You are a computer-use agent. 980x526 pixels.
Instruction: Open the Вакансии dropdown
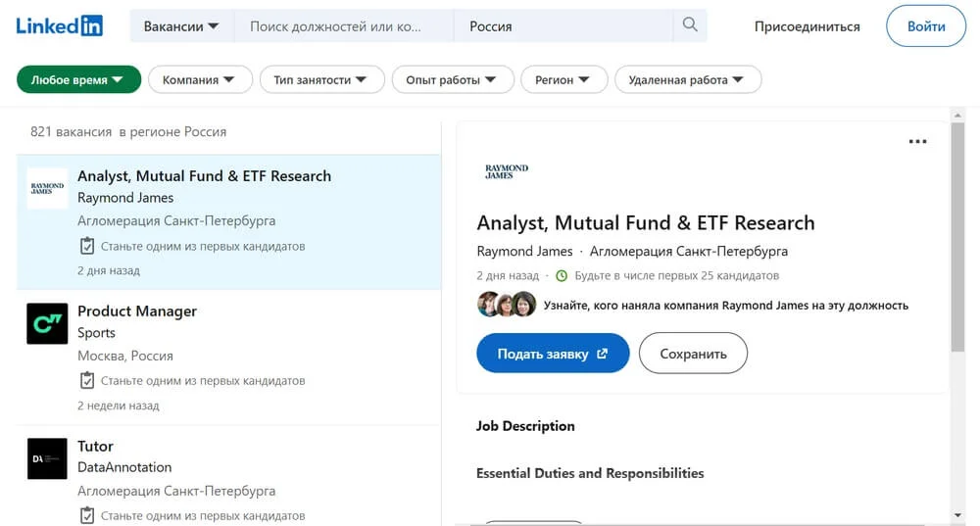181,26
